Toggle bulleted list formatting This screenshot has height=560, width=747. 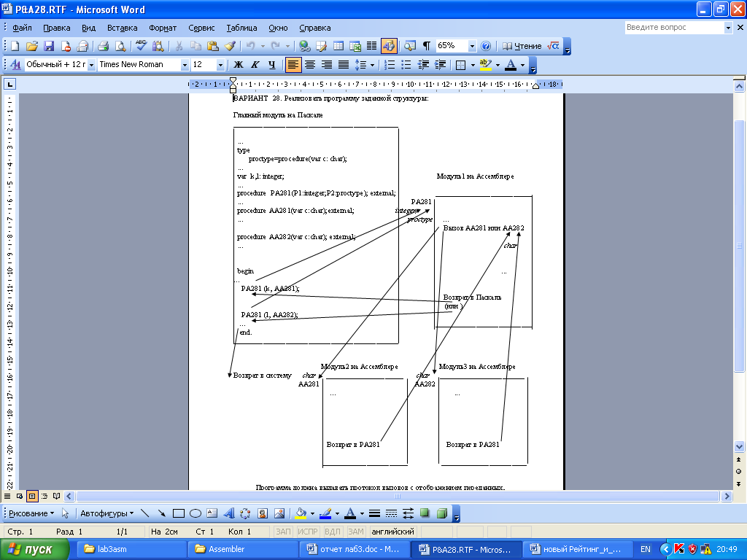pyautogui.click(x=406, y=65)
